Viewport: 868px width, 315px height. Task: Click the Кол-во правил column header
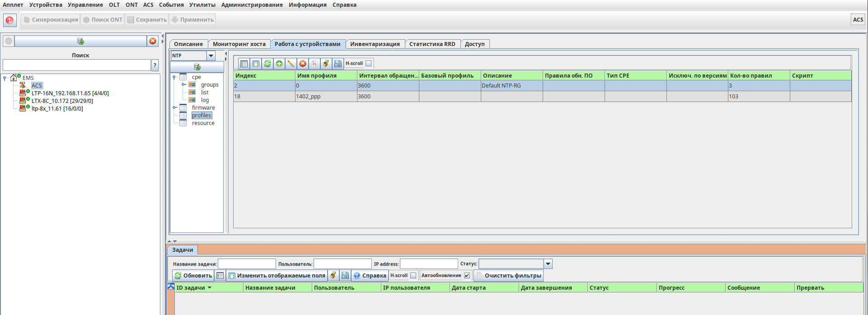point(759,75)
